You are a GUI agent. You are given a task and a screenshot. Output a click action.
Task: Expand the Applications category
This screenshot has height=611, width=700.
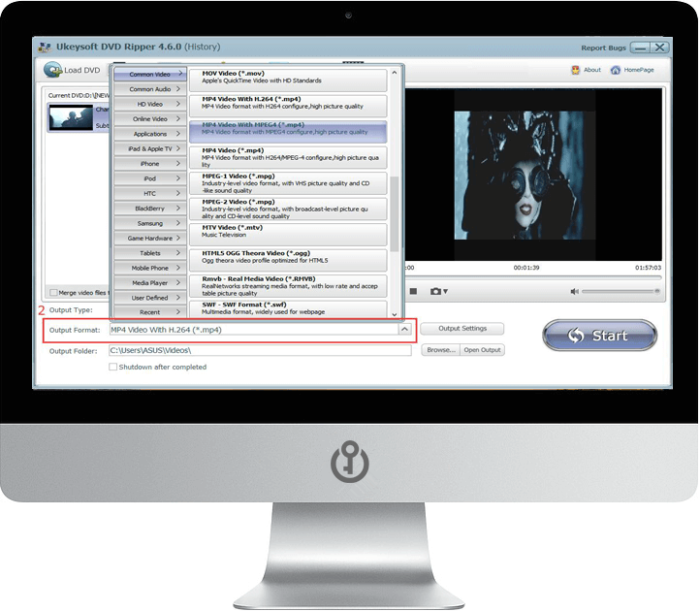click(150, 134)
